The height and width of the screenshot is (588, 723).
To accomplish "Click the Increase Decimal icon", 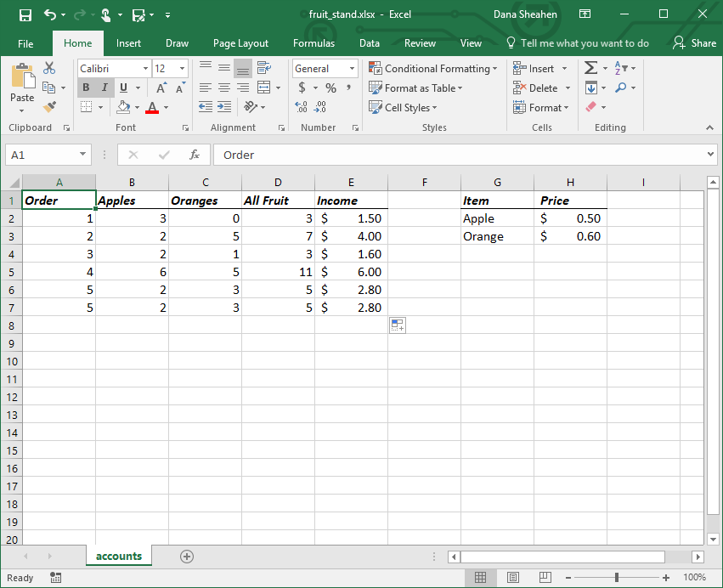I will [301, 107].
